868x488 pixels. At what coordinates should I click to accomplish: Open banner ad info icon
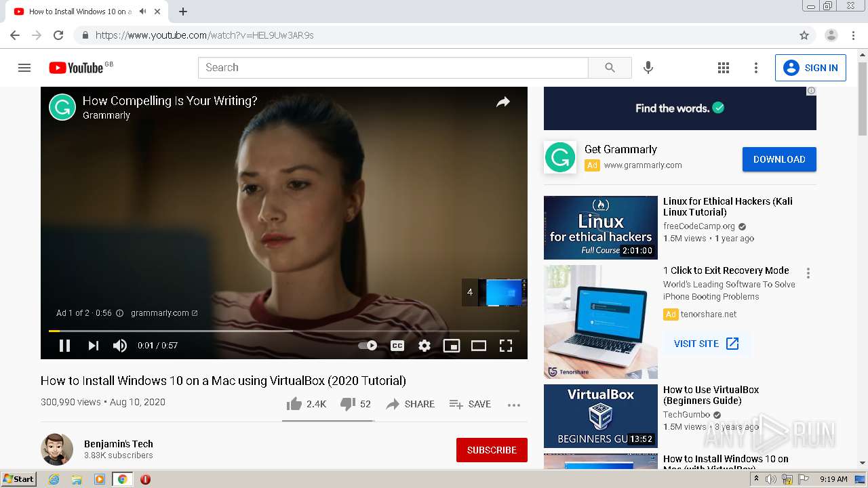click(x=811, y=91)
